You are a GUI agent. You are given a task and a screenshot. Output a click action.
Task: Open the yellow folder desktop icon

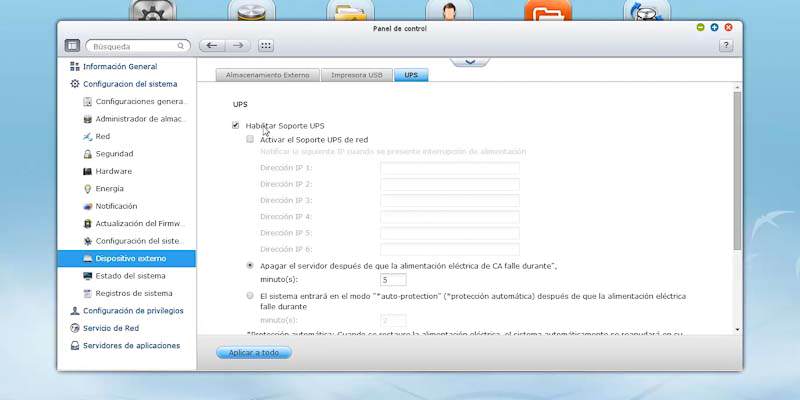(351, 10)
